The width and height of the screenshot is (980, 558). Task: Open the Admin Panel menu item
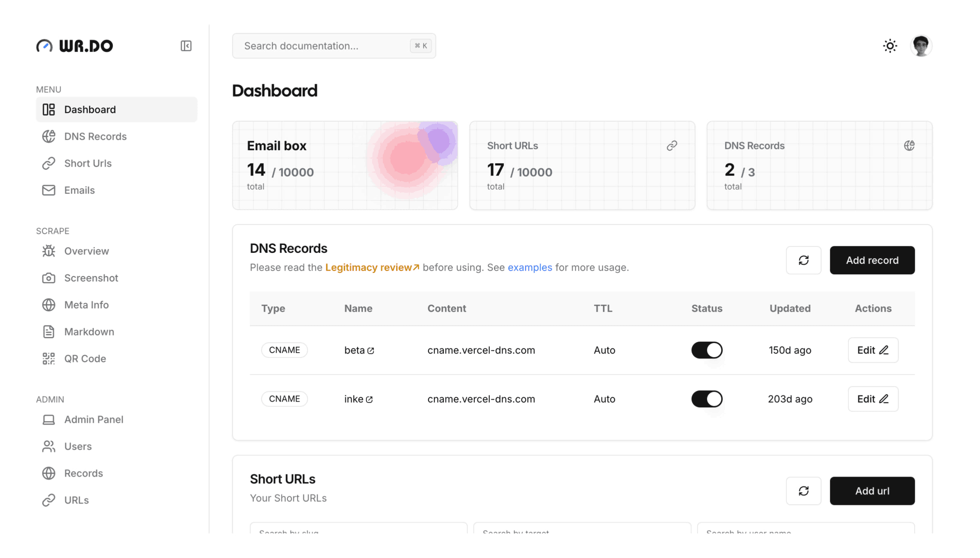(x=93, y=420)
